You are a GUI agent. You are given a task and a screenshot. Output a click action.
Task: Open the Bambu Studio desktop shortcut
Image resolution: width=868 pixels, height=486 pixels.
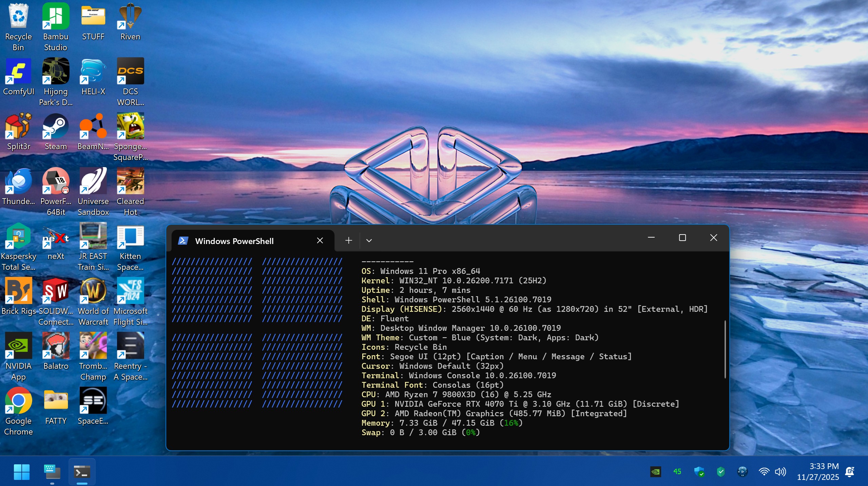point(56,16)
